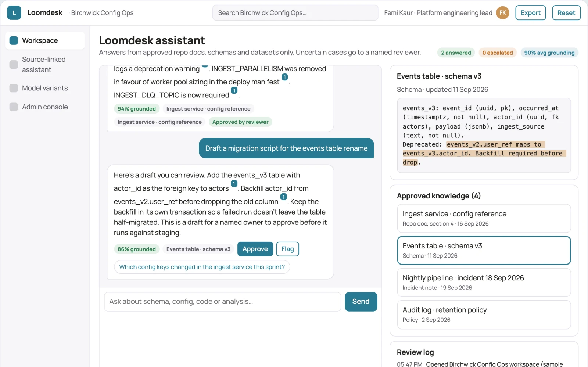The width and height of the screenshot is (588, 367).
Task: Flag the migration draft answer
Action: [x=287, y=249]
